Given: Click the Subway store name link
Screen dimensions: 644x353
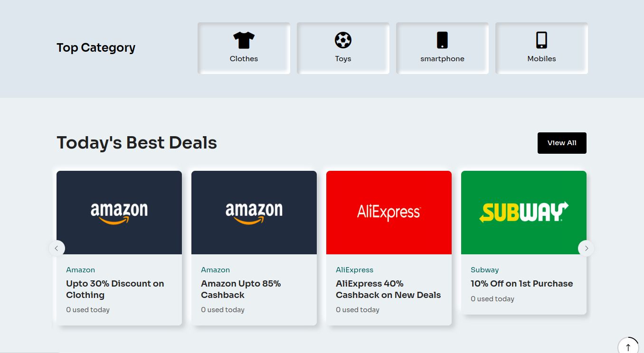Looking at the screenshot, I should [484, 270].
